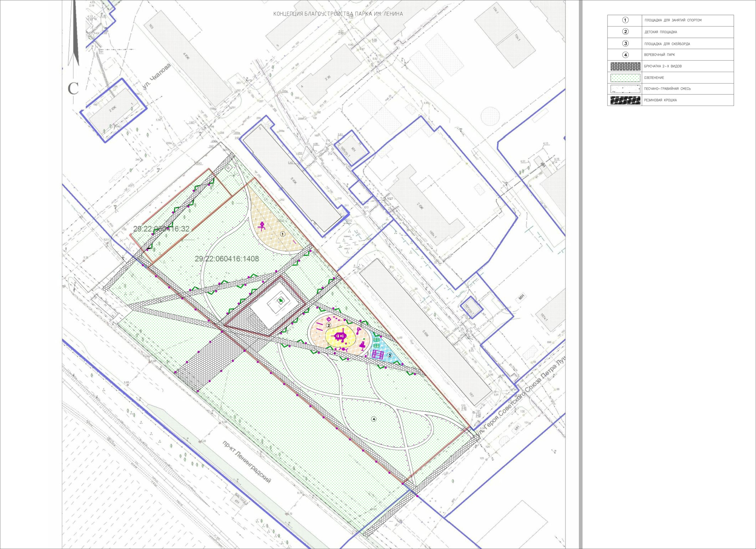The height and width of the screenshot is (549, 756).
Task: Click legend circle number 4 marker
Action: point(626,55)
